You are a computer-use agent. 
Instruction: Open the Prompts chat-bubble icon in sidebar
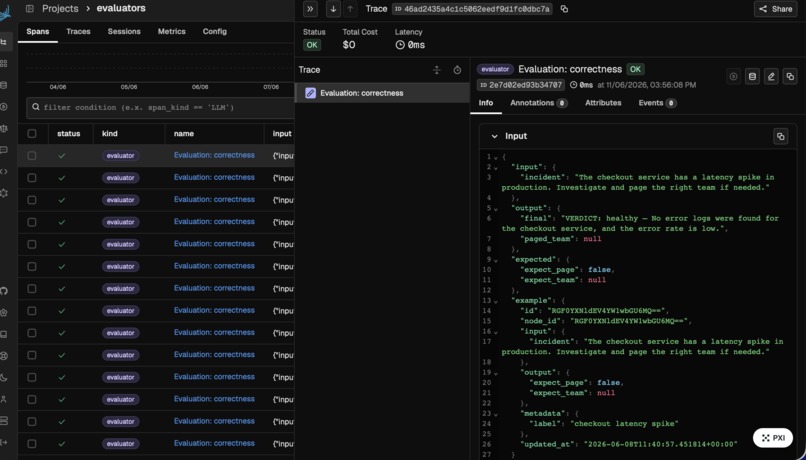4,150
